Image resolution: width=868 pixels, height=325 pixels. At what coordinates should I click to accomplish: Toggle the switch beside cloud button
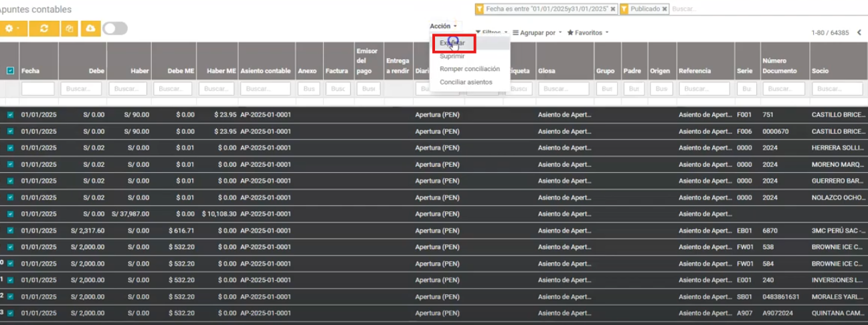tap(114, 29)
